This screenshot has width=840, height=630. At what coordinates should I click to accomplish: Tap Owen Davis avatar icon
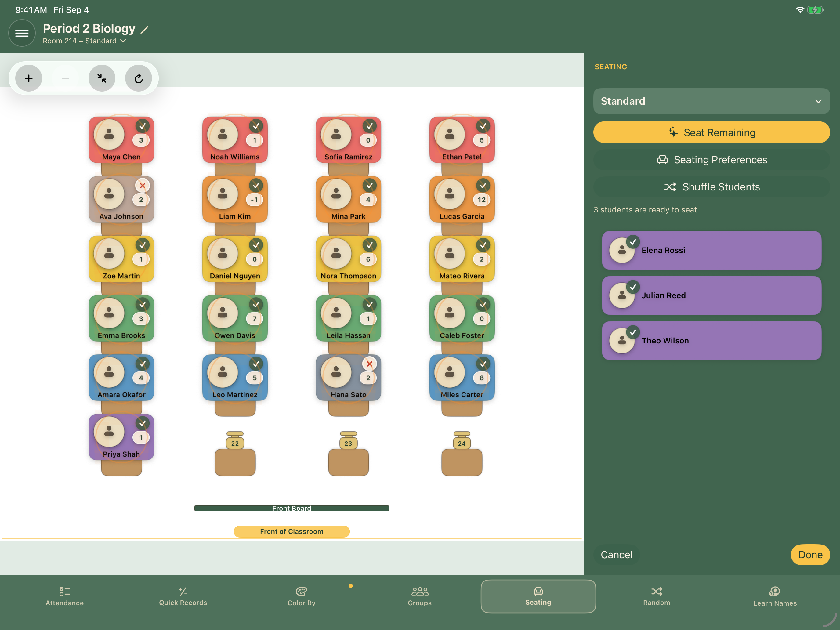point(223,313)
